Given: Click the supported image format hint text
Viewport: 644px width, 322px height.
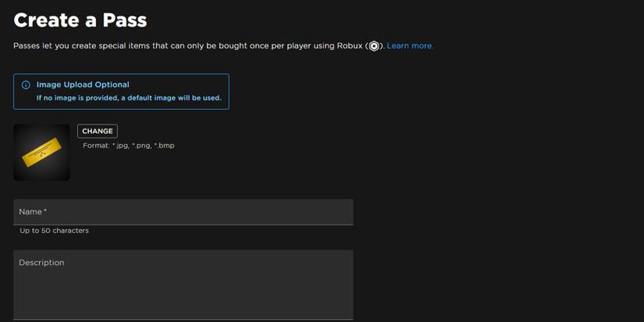Looking at the screenshot, I should pyautogui.click(x=129, y=146).
